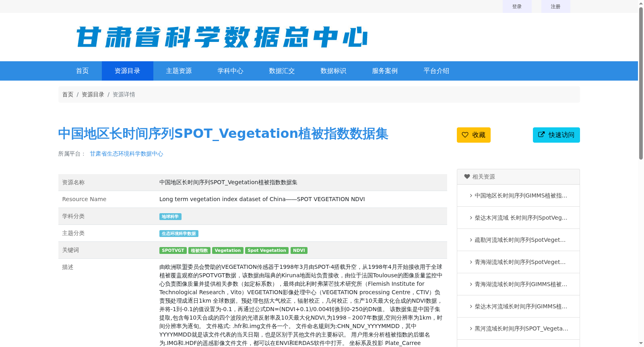Click the scrollbar up arrow

(x=641, y=3)
